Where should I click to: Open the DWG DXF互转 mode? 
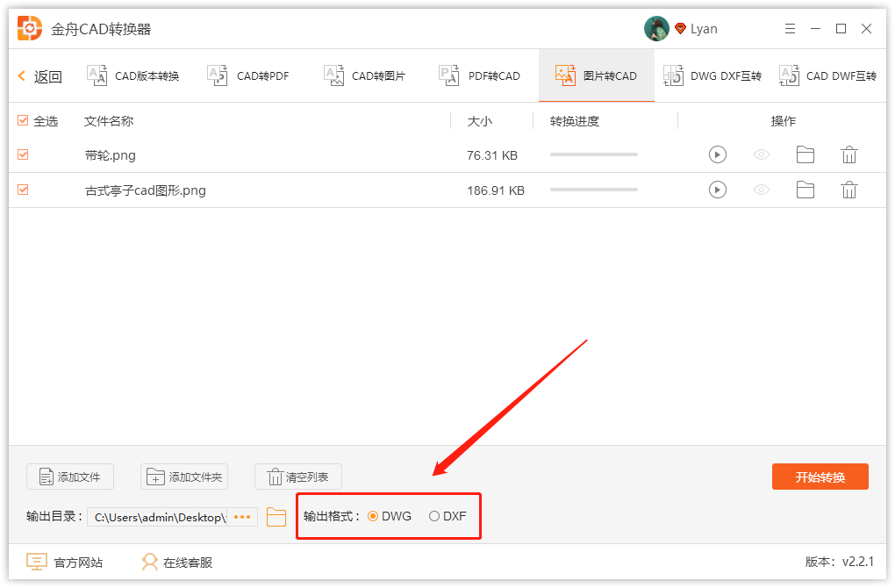(717, 75)
